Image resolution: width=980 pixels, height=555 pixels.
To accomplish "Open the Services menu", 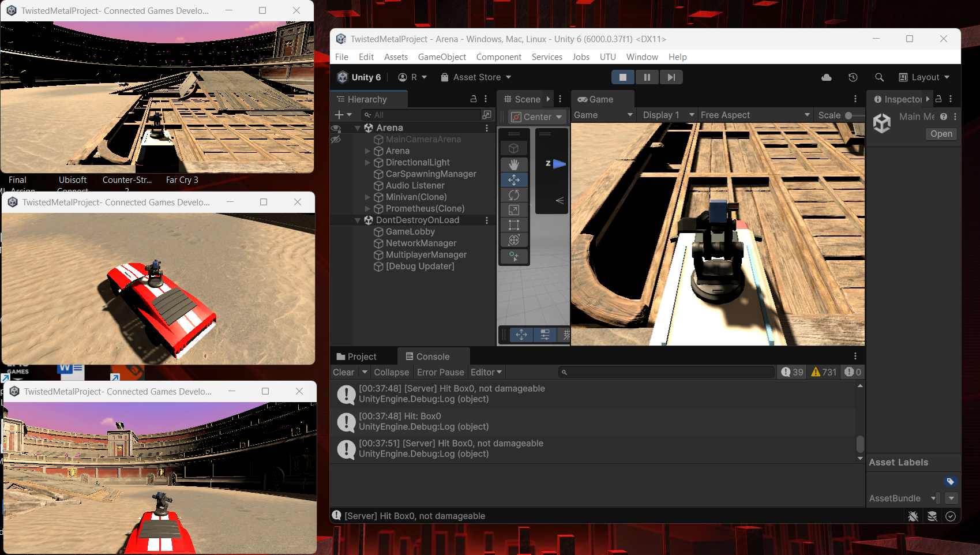I will [547, 57].
